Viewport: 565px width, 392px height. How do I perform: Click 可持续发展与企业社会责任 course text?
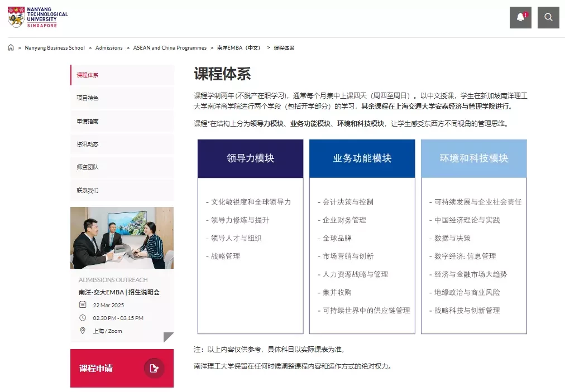coord(478,202)
